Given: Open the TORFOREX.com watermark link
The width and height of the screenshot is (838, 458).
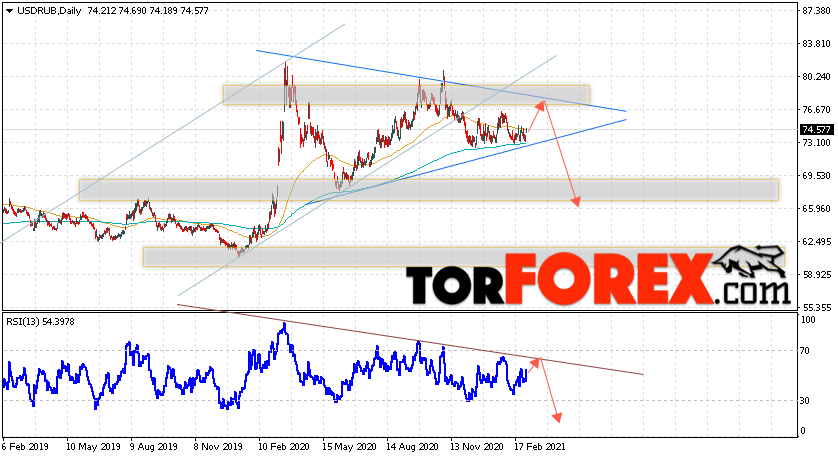Looking at the screenshot, I should coord(598,279).
